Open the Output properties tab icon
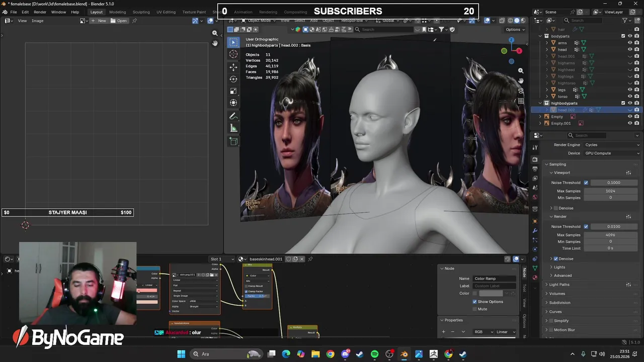Image resolution: width=644 pixels, height=362 pixels. coord(535,169)
